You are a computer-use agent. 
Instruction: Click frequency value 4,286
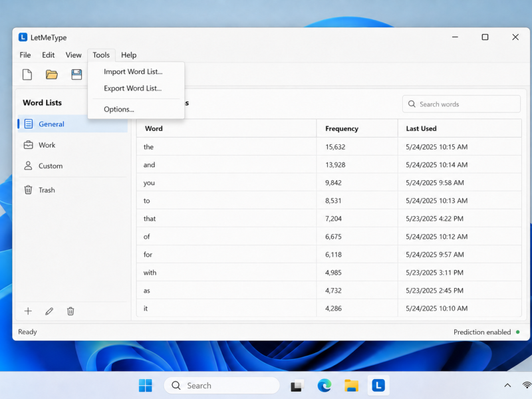(x=333, y=309)
